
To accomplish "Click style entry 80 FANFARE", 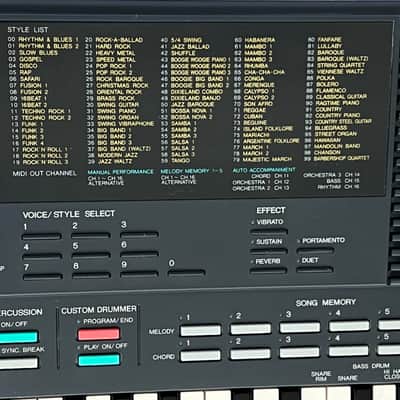I will coord(324,39).
